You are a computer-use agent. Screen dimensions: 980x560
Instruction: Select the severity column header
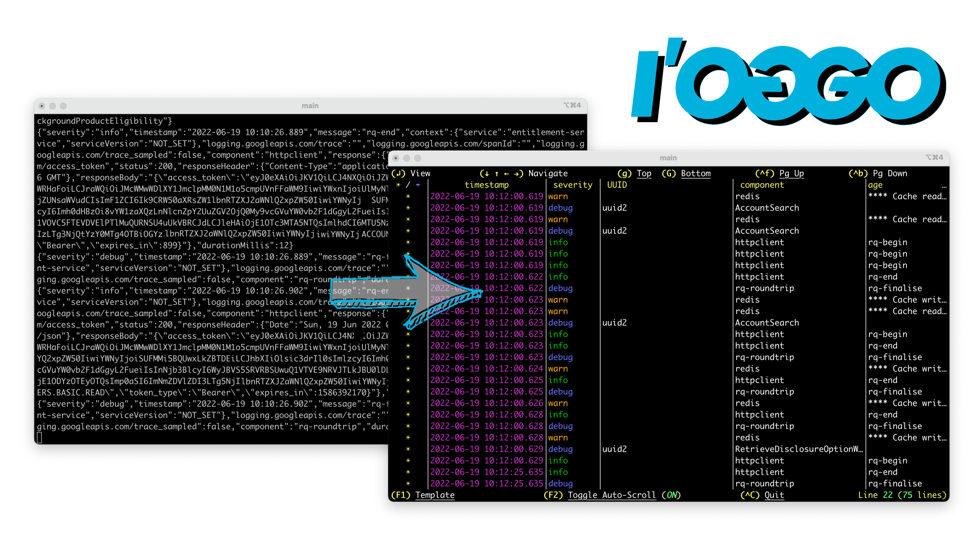573,185
